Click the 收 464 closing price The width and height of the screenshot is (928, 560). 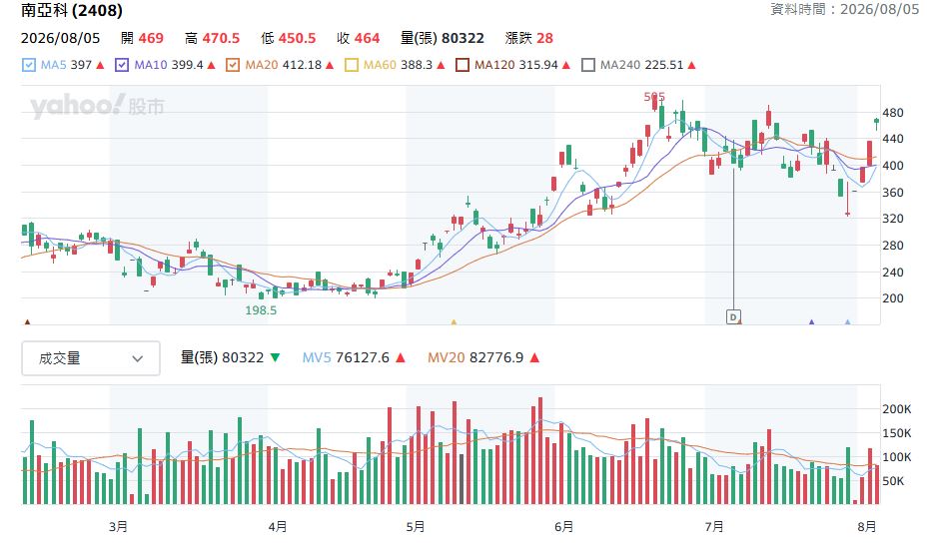[x=358, y=39]
